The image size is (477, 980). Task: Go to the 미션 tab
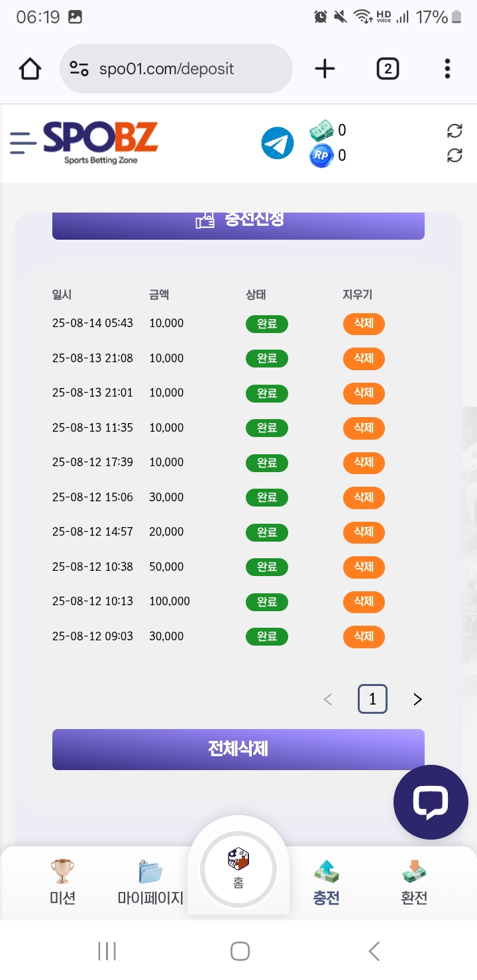[62, 882]
